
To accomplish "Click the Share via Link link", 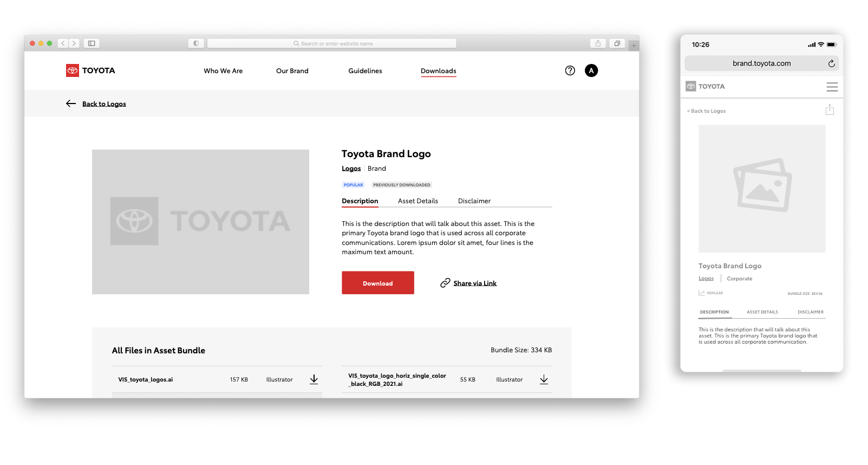I will click(x=475, y=283).
